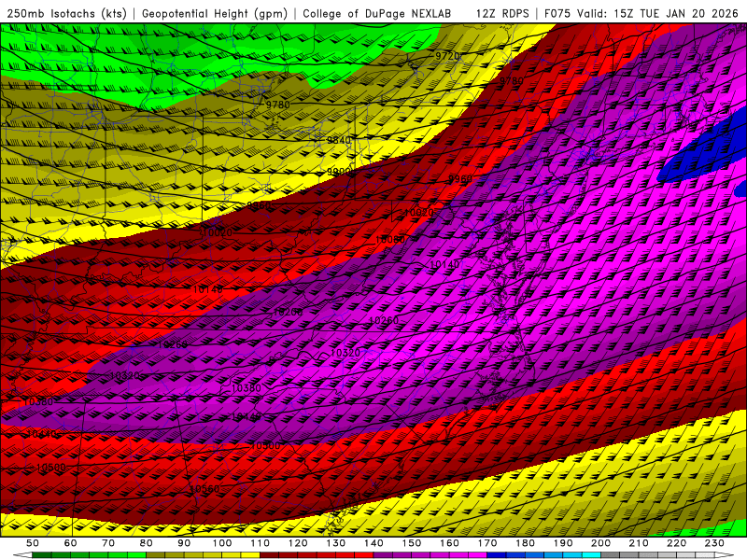Screen dimensions: 747x560
Task: Click the 170 knot color scale label
Action: (487, 543)
